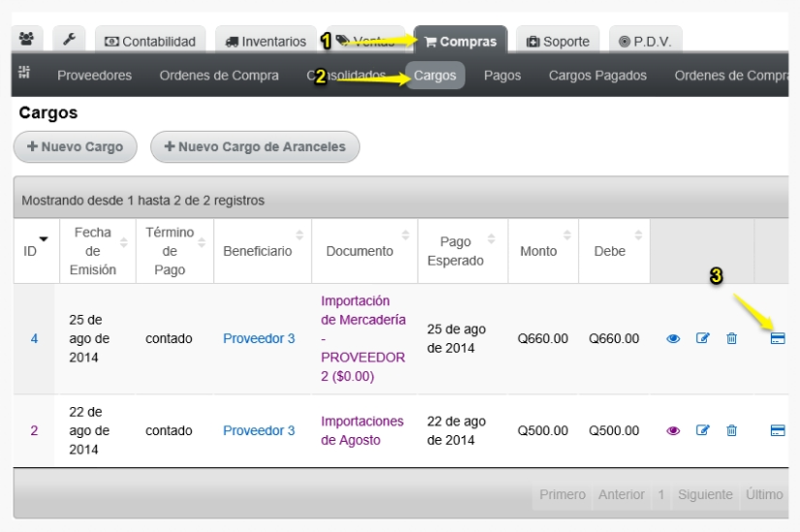Open Proveedor 3 link in row 4
This screenshot has height=532, width=800.
coord(259,338)
